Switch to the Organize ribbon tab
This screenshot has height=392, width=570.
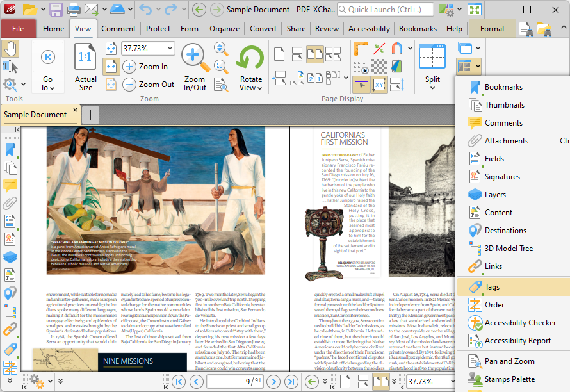click(x=224, y=29)
